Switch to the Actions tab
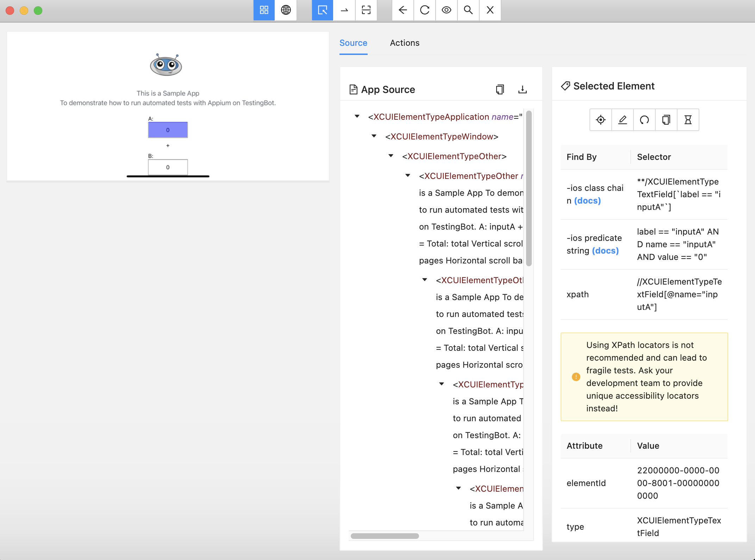The image size is (755, 560). [405, 42]
